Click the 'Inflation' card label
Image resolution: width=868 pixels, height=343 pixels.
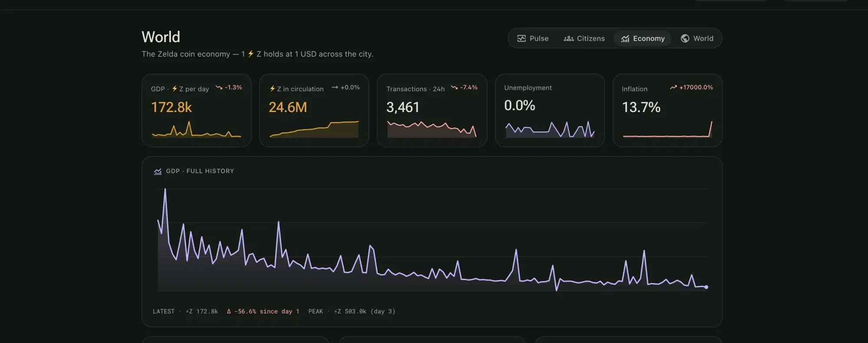pyautogui.click(x=635, y=89)
